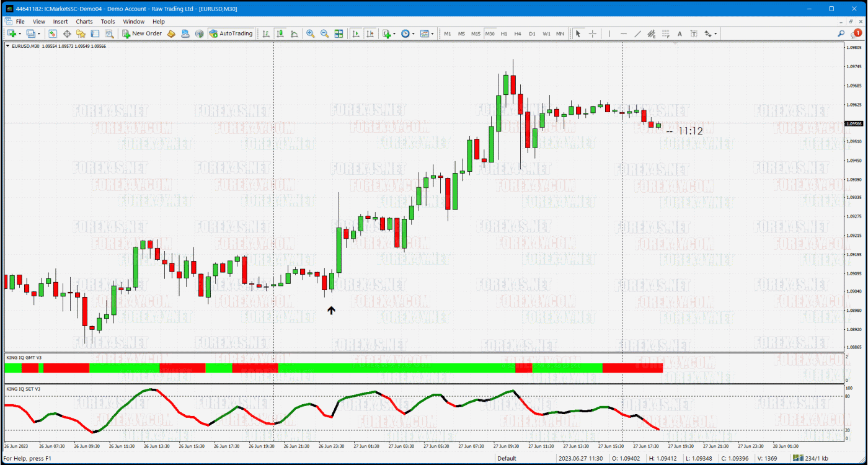
Task: Open the Charts menu
Action: tap(84, 20)
